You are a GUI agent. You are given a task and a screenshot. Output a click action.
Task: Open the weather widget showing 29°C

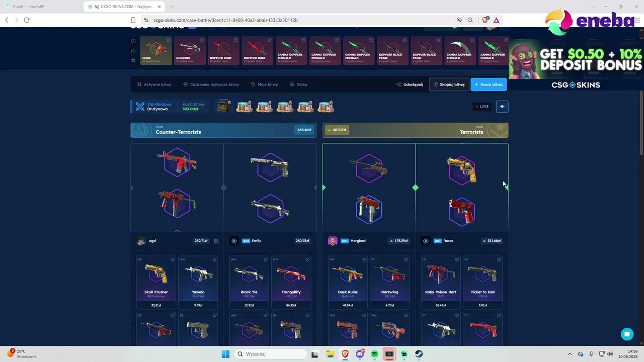pos(22,354)
